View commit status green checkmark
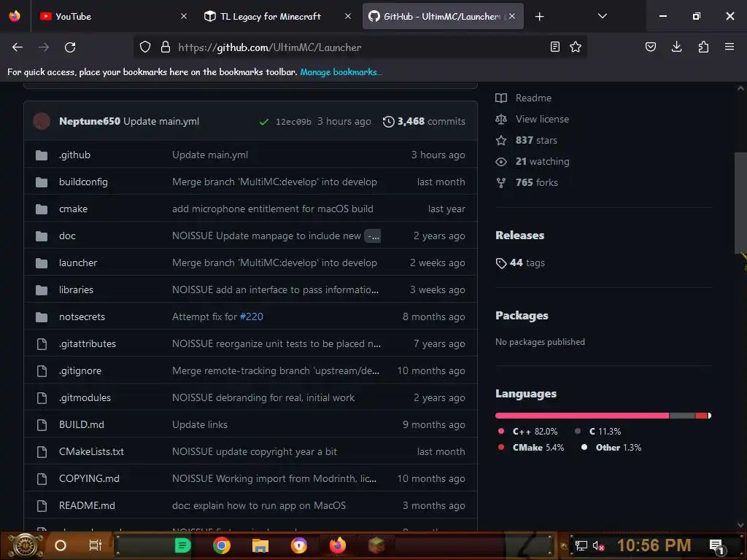Image resolution: width=747 pixels, height=560 pixels. pyautogui.click(x=263, y=122)
